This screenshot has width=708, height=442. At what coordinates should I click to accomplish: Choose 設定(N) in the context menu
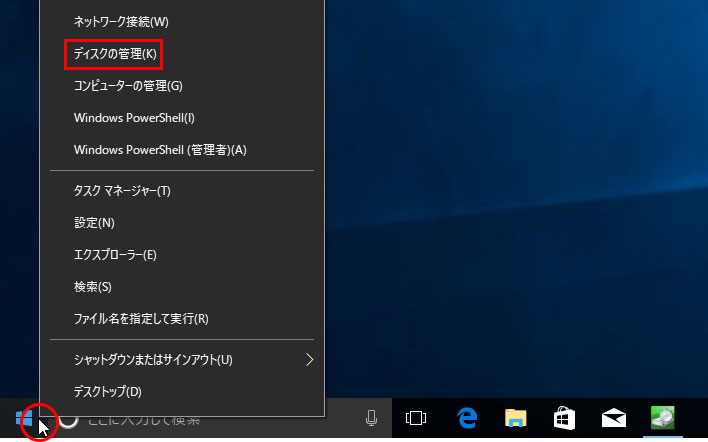tap(94, 222)
